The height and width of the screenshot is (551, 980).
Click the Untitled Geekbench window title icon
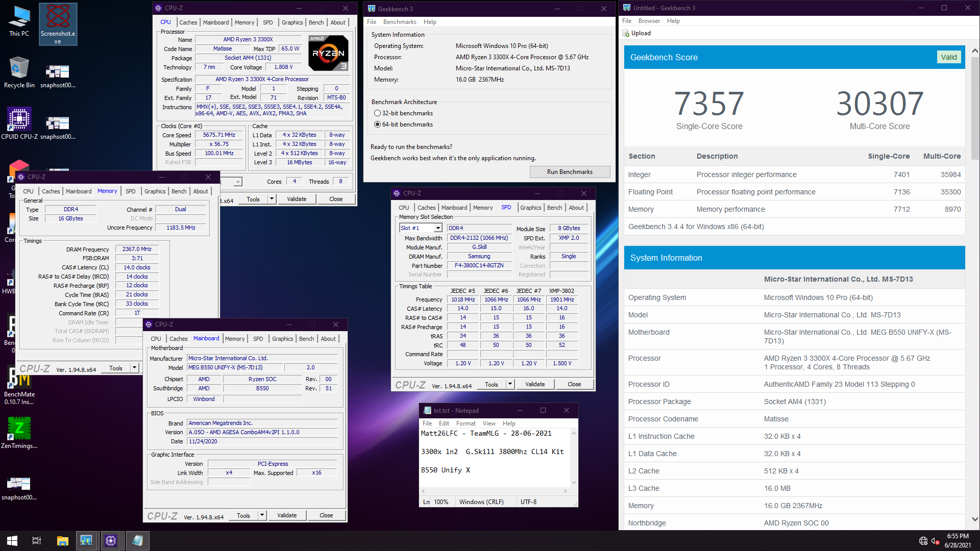[626, 8]
